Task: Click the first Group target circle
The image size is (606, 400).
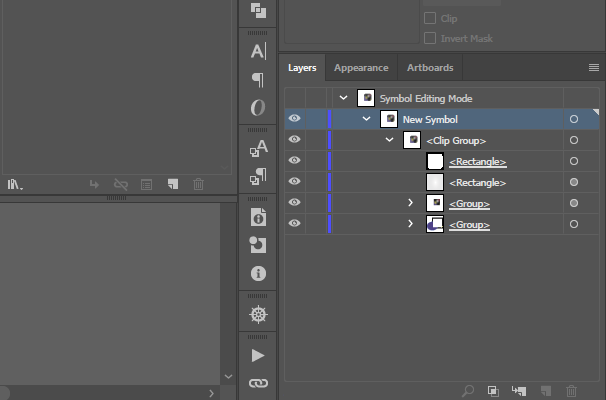Action: tap(574, 203)
